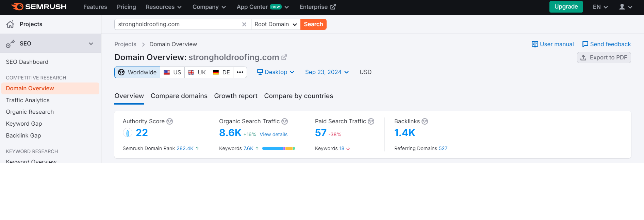Click Referring Domains 527 value
The width and height of the screenshot is (644, 220).
tap(443, 148)
